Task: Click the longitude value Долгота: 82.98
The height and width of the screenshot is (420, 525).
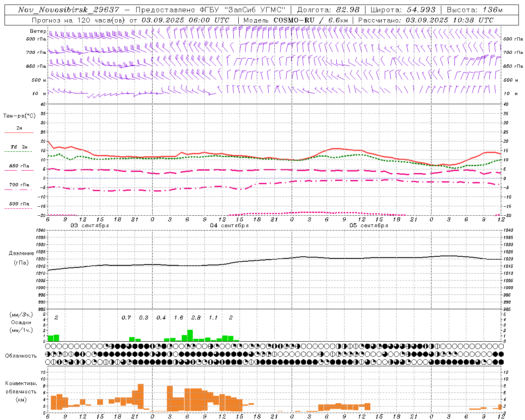Action: [x=329, y=10]
